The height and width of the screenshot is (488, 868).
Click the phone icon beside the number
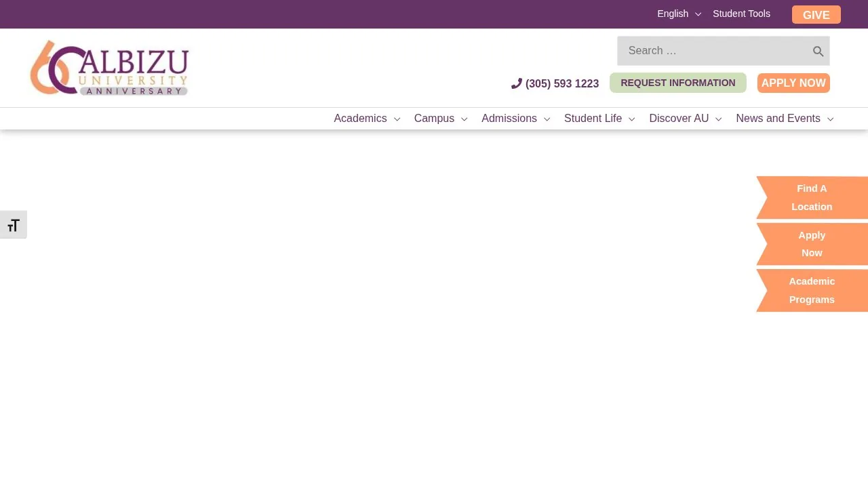(x=517, y=83)
